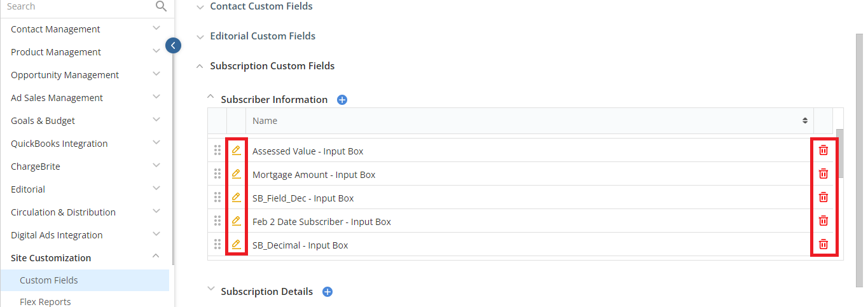Add a field to Subscription Details
The image size is (868, 307).
[x=327, y=292]
